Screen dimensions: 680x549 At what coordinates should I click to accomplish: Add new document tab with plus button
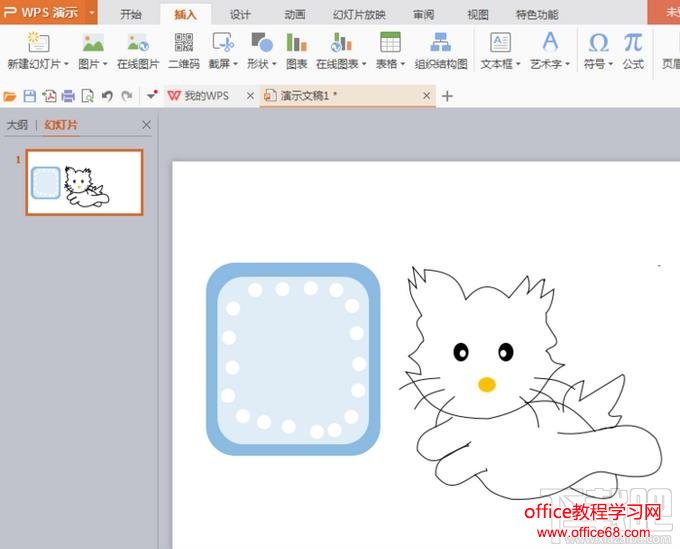pos(447,96)
